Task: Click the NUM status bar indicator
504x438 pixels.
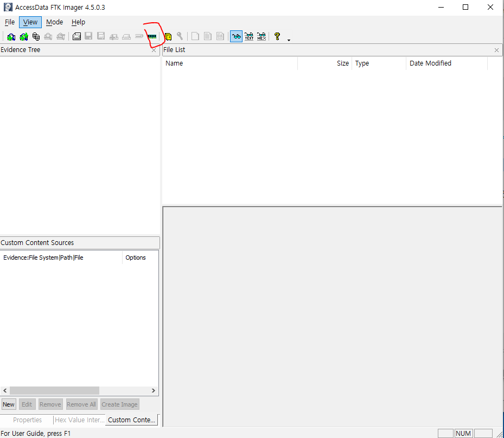Action: (463, 433)
